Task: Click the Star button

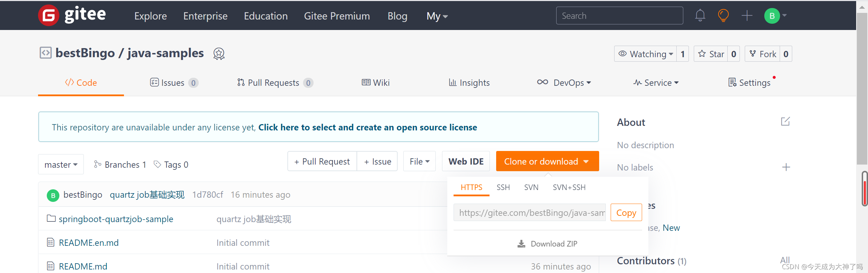Action: [711, 54]
